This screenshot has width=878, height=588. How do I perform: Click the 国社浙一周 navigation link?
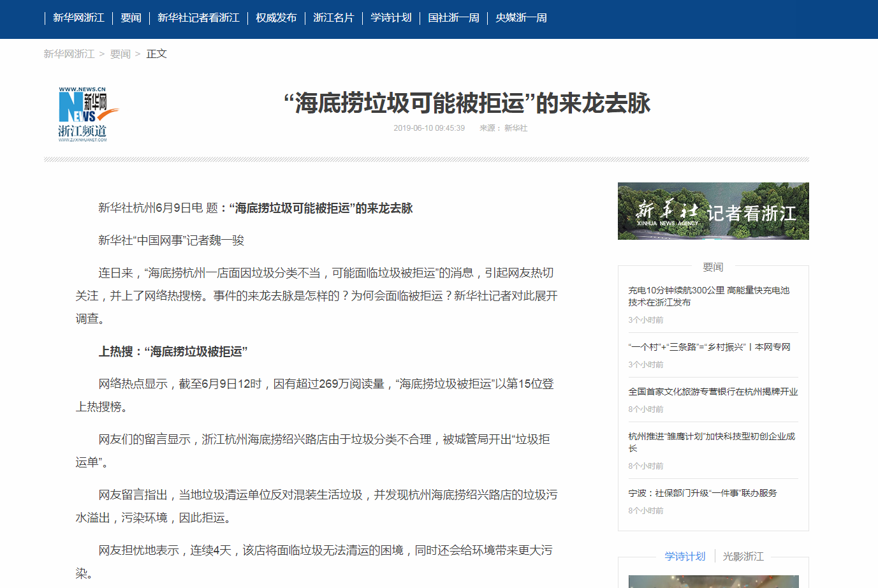(453, 18)
